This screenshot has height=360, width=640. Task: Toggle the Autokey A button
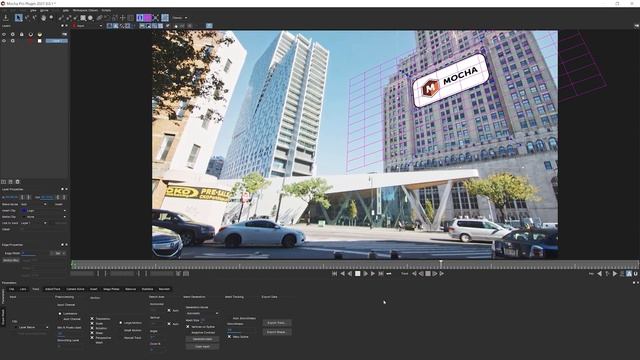[x=629, y=273]
